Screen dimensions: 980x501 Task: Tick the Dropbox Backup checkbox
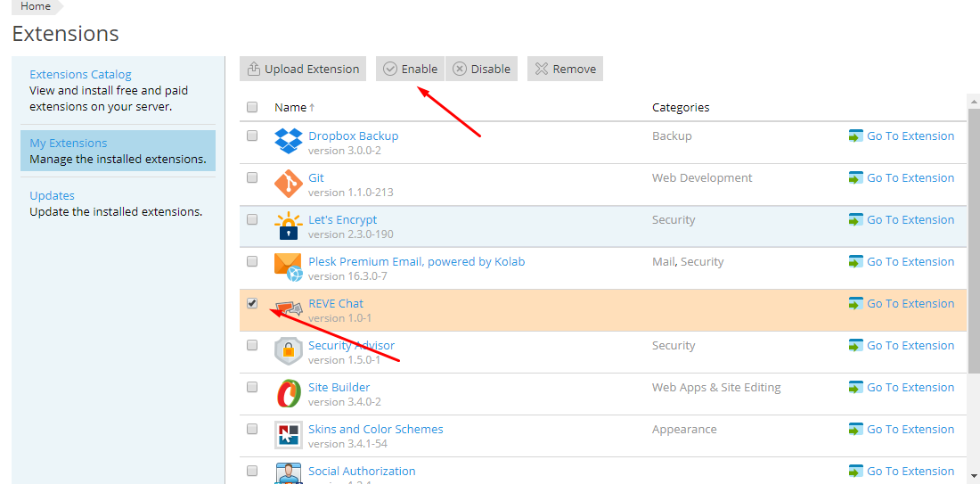coord(252,136)
